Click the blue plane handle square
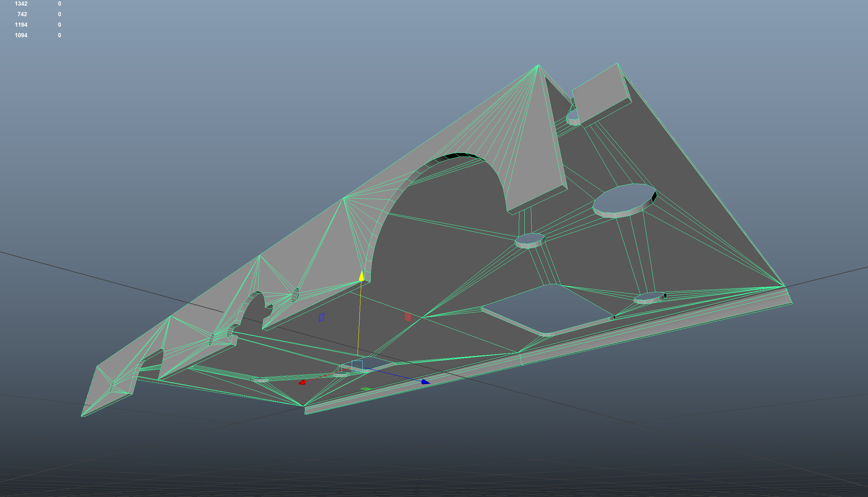This screenshot has width=868, height=497. (x=321, y=317)
